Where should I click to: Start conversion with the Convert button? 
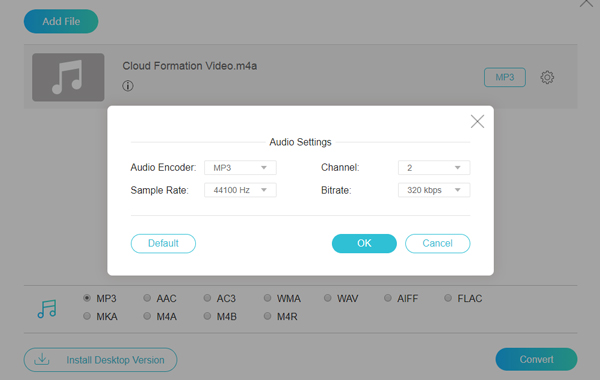pyautogui.click(x=536, y=359)
